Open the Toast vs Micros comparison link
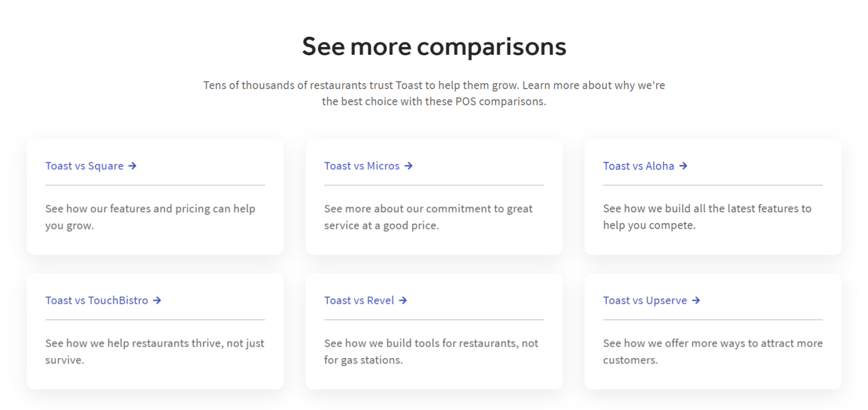The width and height of the screenshot is (868, 410). coord(362,166)
